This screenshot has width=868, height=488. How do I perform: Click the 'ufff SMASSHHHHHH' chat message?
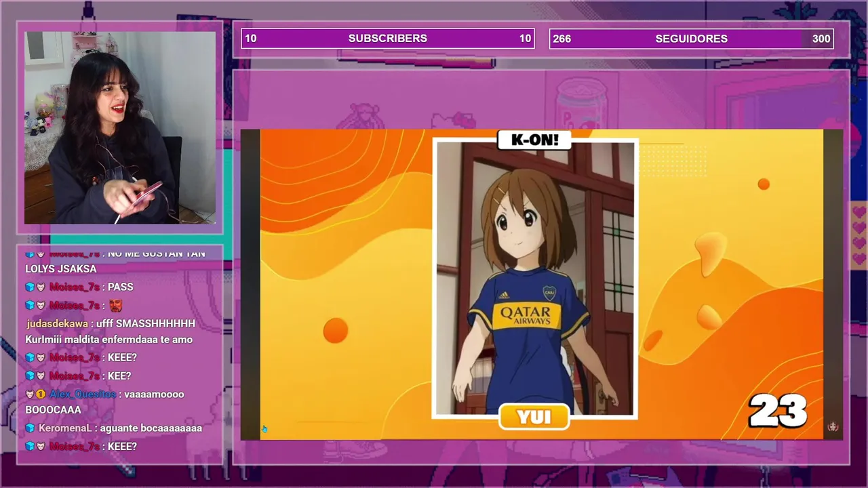[146, 324]
